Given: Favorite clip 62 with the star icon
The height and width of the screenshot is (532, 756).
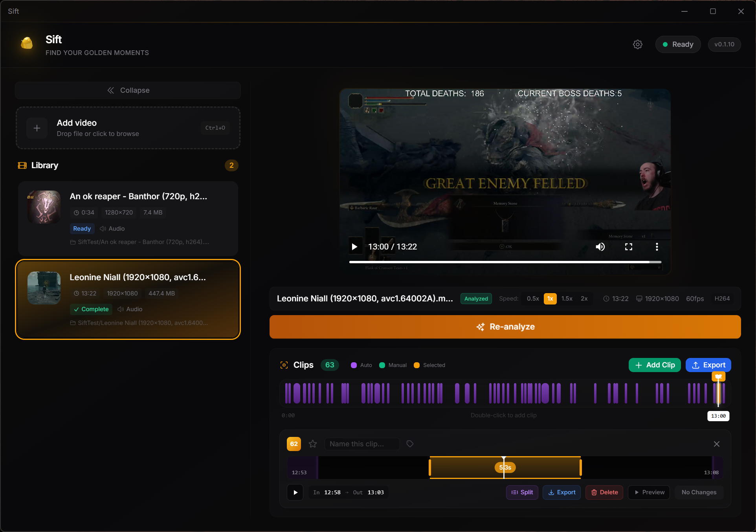Looking at the screenshot, I should pos(312,444).
